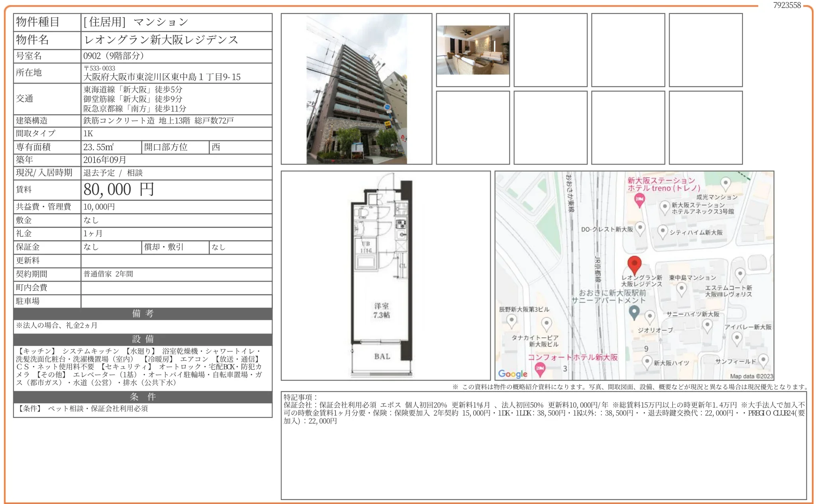Click the 東中島マンション map pin
Viewport: 819px width, 504px height.
coord(682,288)
